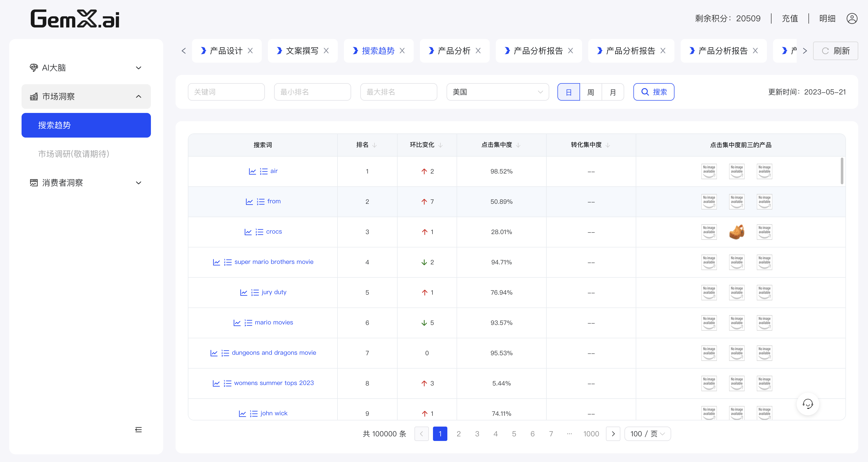868x462 pixels.
Task: Open trend chart icon for crocs
Action: coord(248,232)
